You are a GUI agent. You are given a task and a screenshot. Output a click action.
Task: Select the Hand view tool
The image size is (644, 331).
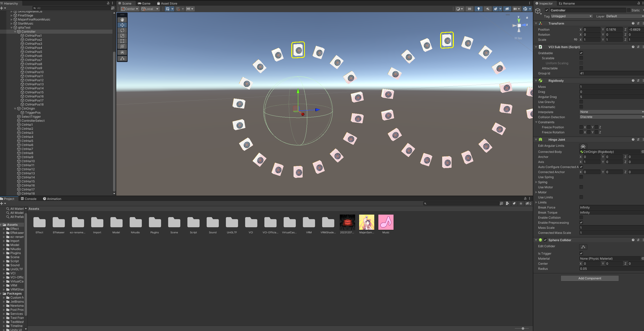pos(122,19)
